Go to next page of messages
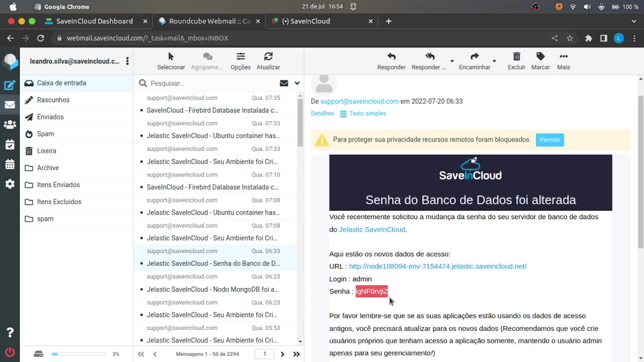This screenshot has width=644, height=362. point(282,354)
